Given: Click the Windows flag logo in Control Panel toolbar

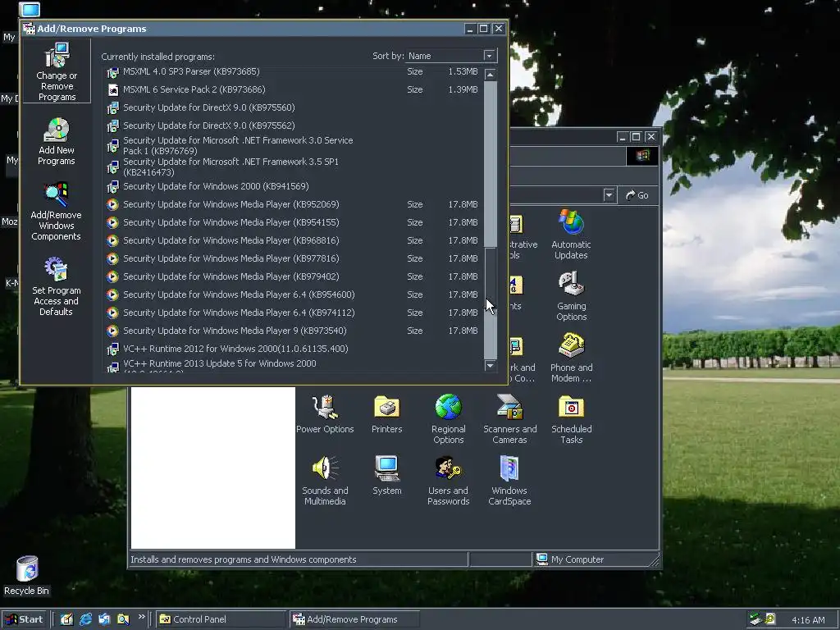Looking at the screenshot, I should pos(642,156).
